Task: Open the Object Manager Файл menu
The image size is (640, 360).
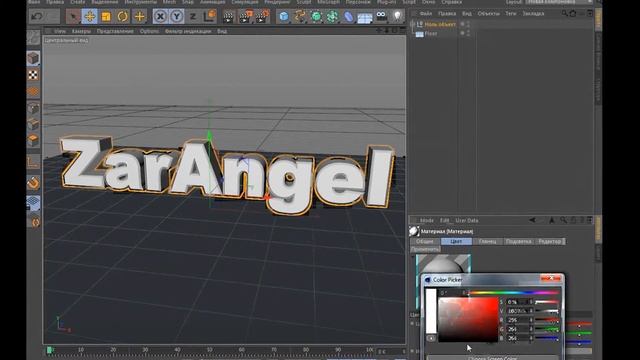Action: [426, 13]
